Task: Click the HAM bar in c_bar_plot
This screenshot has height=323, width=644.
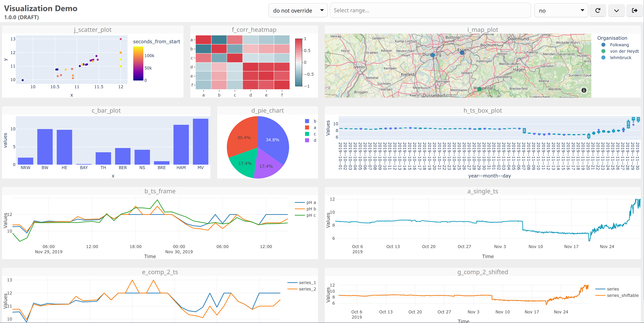Action: (x=181, y=145)
